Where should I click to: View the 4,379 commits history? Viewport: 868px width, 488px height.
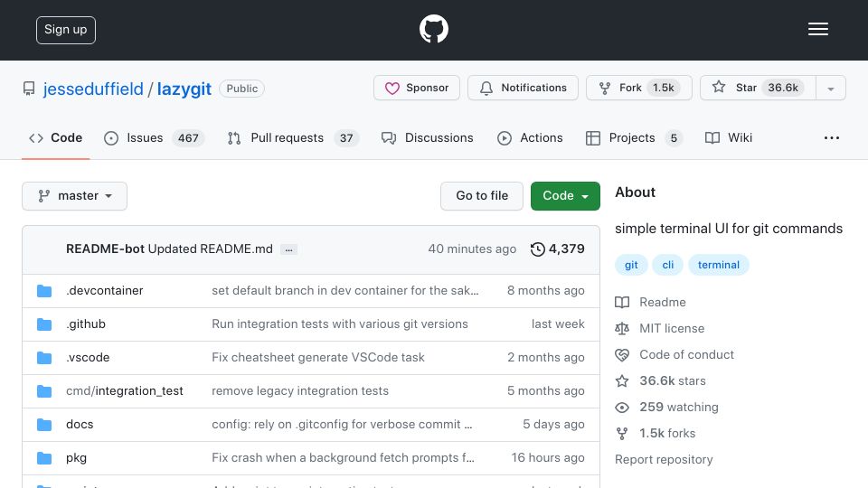pos(558,249)
